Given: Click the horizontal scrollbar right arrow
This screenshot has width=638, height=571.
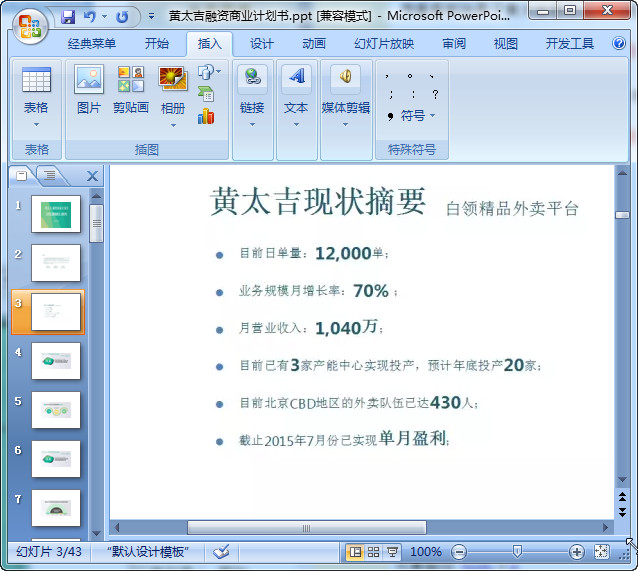Looking at the screenshot, I should click(x=605, y=528).
